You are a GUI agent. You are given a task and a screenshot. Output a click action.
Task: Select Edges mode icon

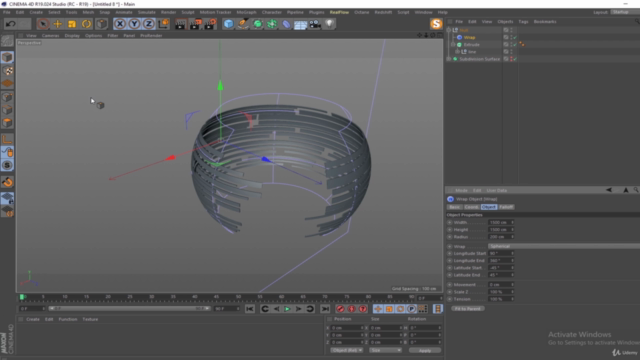[7, 110]
